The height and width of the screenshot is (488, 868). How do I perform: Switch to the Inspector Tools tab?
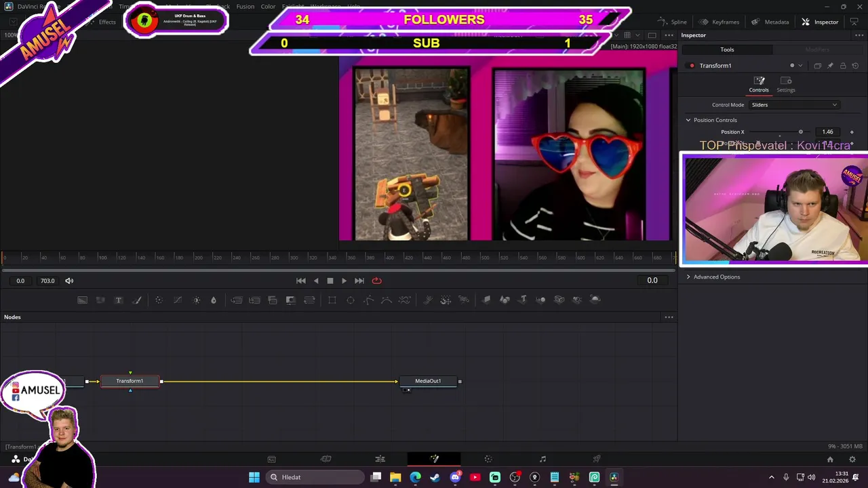coord(727,49)
